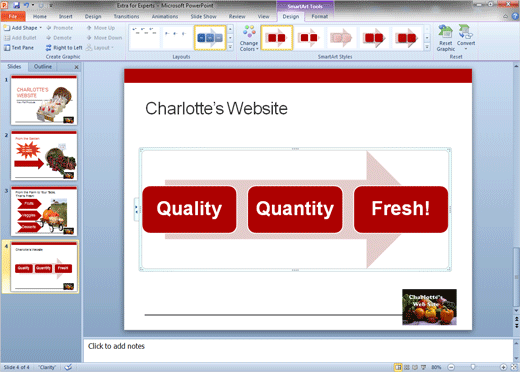Switch to the Outline pane tab
Screen dimensions: 520x372
[43, 67]
